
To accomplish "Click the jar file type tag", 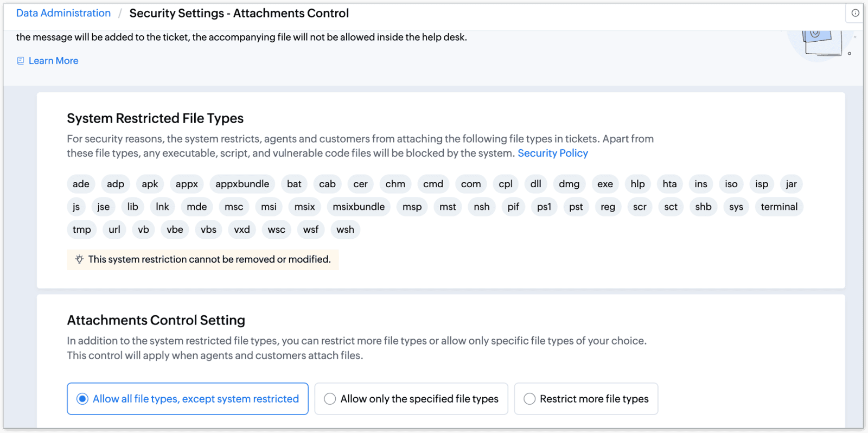I will [792, 184].
